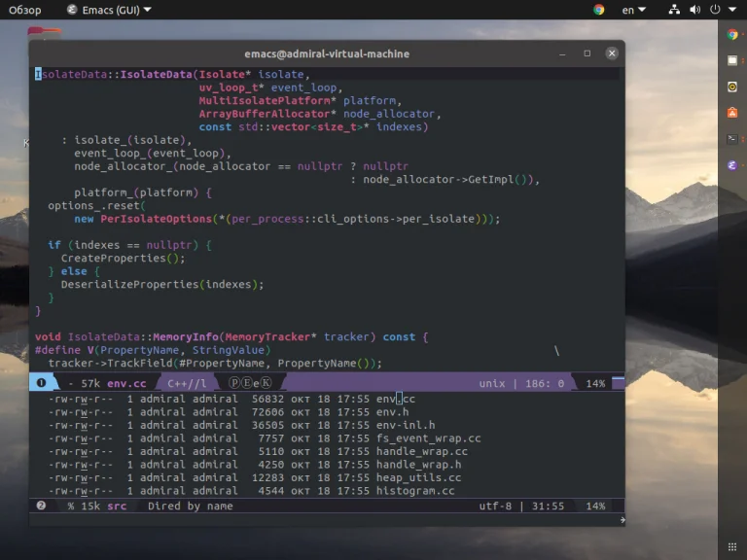747x560 pixels.
Task: Open the Обзор activities overview
Action: pos(25,10)
